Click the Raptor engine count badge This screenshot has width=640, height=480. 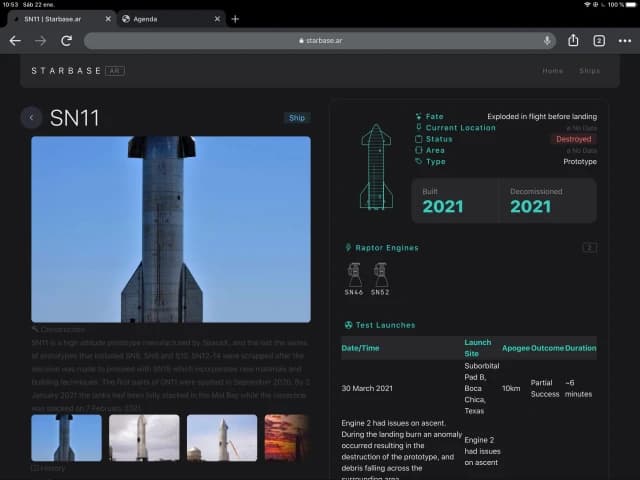coord(589,248)
